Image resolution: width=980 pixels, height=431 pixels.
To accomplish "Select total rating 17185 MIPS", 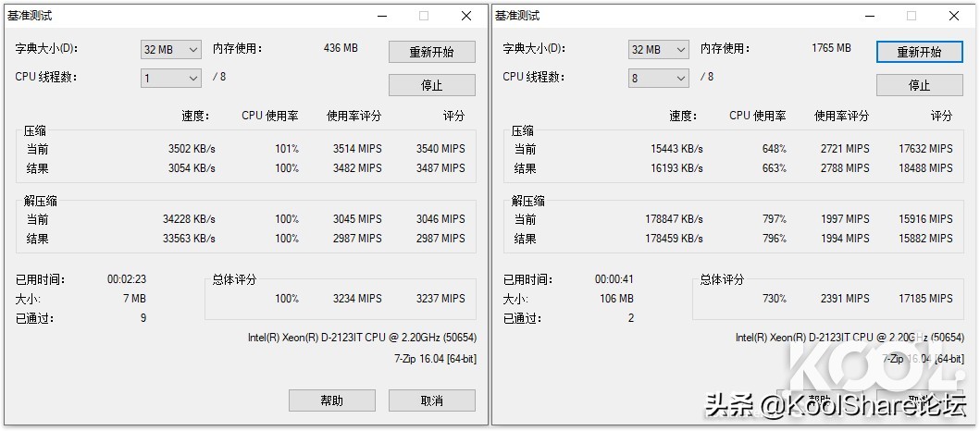I will coord(925,299).
